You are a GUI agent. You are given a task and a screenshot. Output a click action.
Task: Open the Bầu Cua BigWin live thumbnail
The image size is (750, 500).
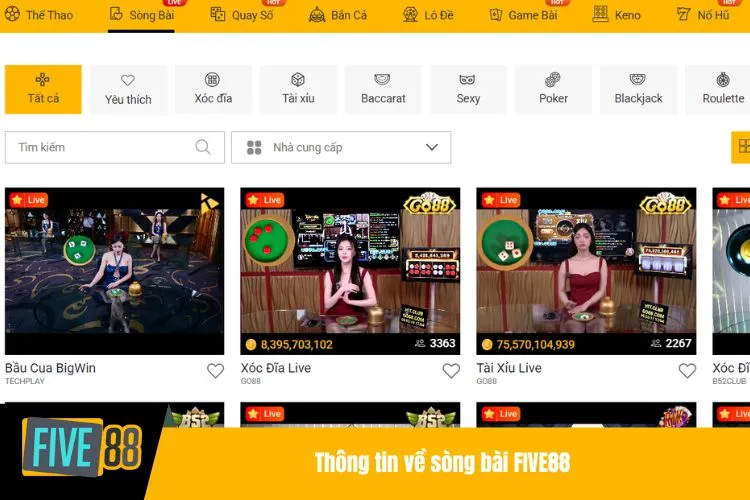click(114, 271)
